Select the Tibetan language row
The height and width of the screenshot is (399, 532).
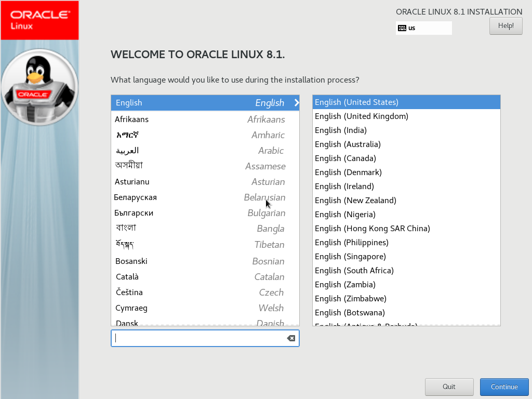(205, 245)
